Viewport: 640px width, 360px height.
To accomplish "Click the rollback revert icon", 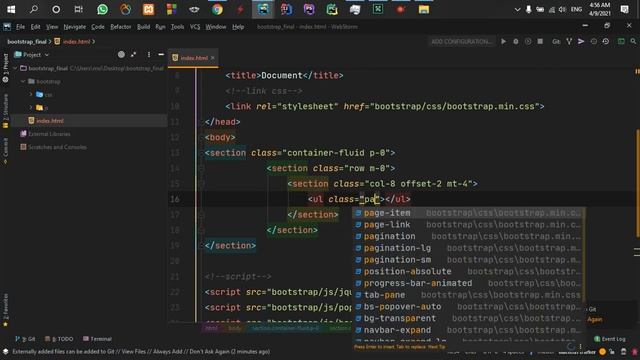I will (606, 41).
